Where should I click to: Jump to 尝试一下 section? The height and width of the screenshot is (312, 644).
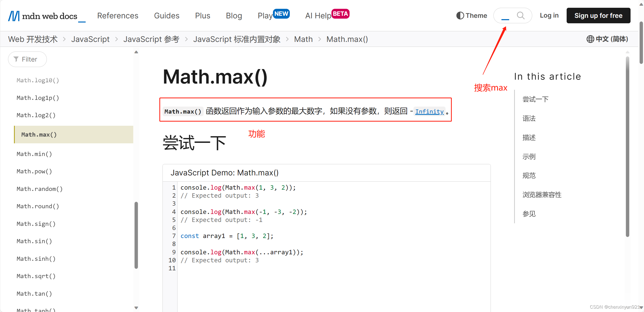[x=535, y=99]
